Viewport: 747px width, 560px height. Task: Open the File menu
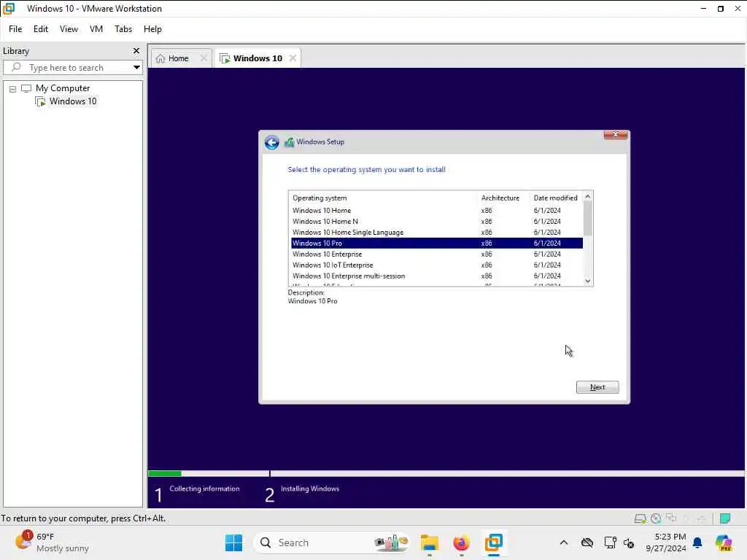click(x=15, y=29)
